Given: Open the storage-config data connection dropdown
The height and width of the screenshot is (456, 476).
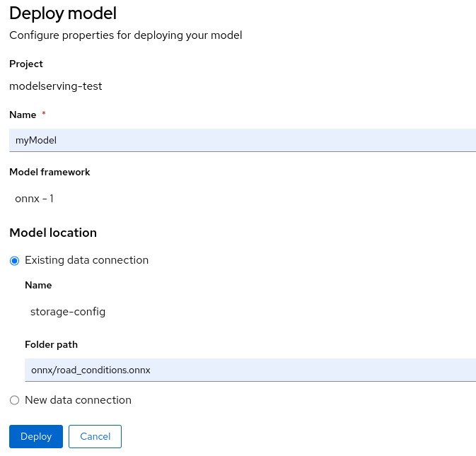Looking at the screenshot, I should pyautogui.click(x=68, y=311).
